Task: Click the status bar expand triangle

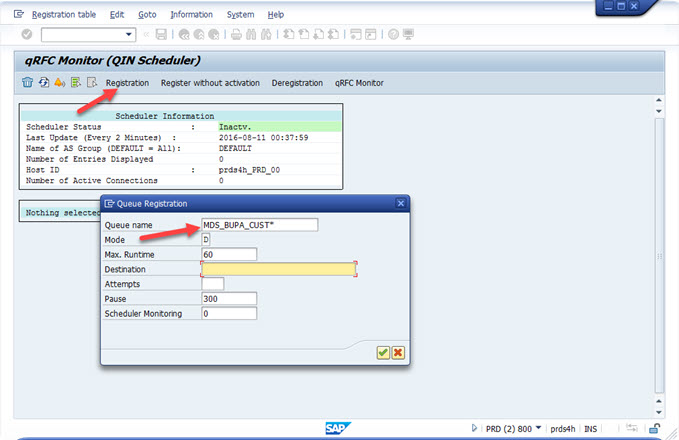Action: (474, 428)
